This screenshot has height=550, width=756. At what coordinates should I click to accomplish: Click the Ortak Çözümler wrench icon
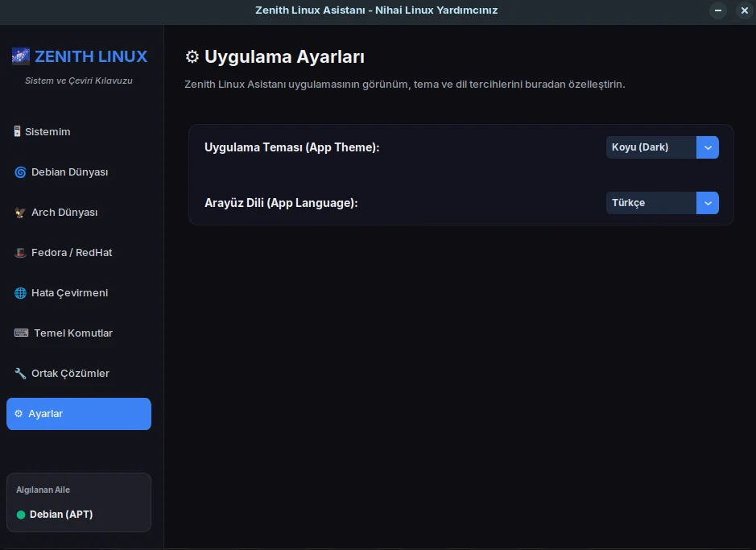coord(20,374)
